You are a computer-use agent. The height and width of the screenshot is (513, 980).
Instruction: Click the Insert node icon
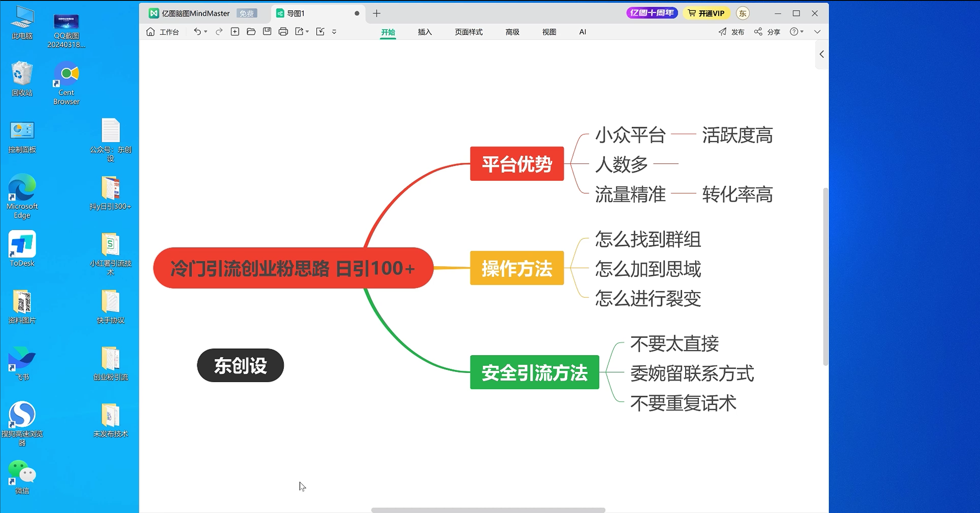(235, 31)
